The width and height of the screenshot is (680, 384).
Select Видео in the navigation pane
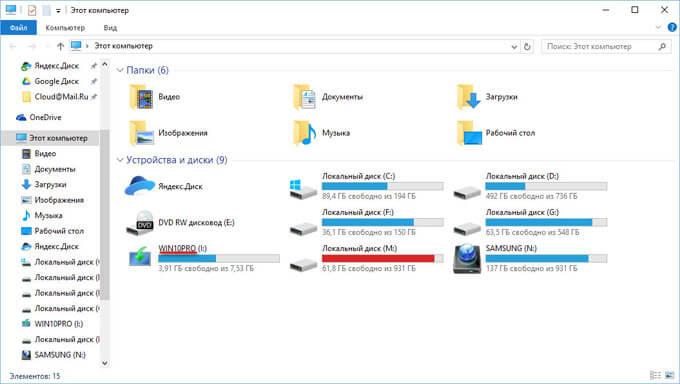[x=45, y=154]
